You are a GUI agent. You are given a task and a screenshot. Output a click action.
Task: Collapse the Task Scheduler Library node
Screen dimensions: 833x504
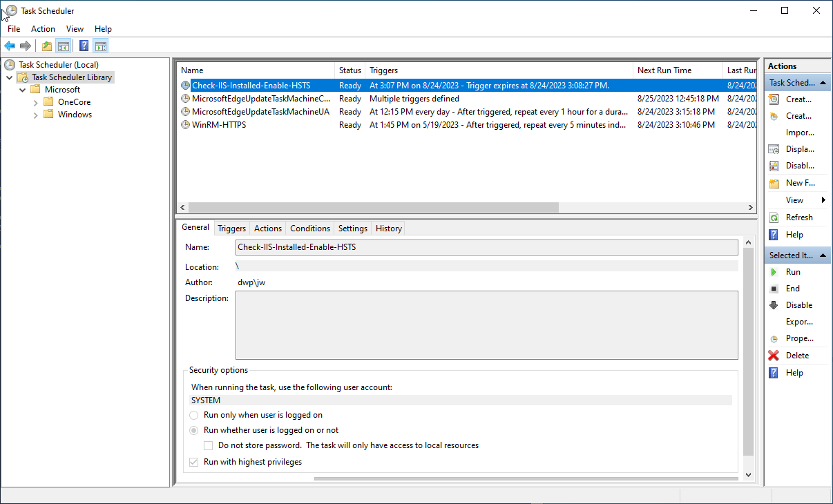[10, 77]
